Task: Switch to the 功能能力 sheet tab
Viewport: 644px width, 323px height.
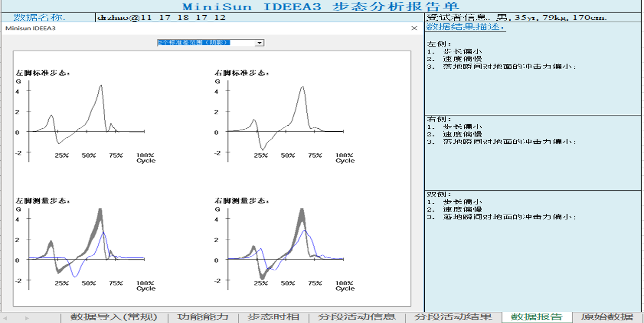Action: [x=203, y=317]
